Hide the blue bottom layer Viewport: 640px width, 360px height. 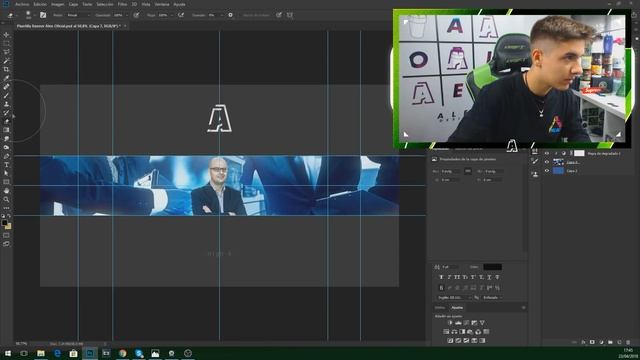[547, 171]
